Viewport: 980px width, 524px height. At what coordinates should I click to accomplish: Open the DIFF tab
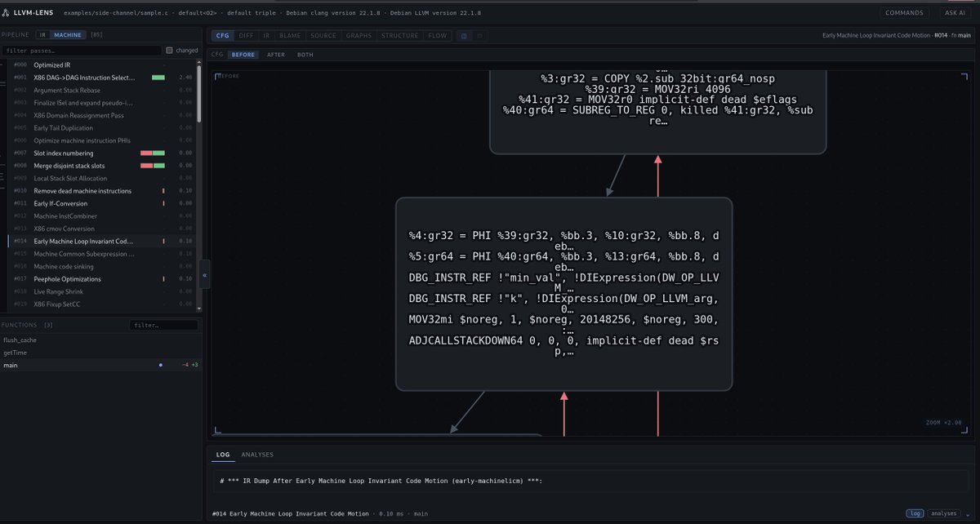pyautogui.click(x=246, y=36)
